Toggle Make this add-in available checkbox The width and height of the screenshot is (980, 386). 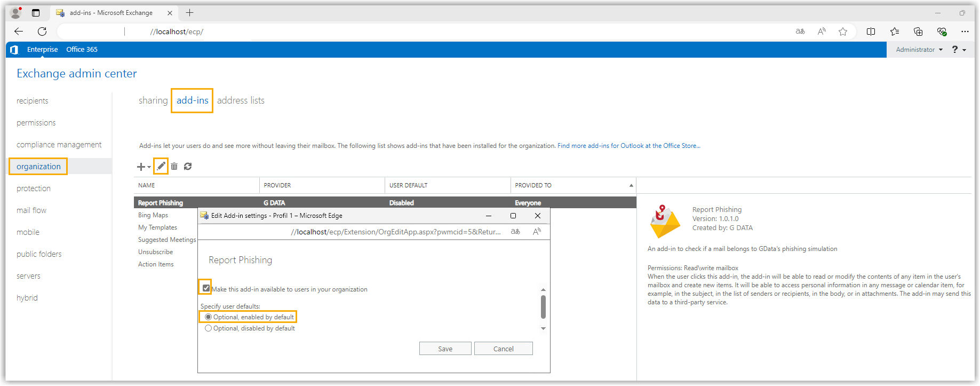pos(206,288)
